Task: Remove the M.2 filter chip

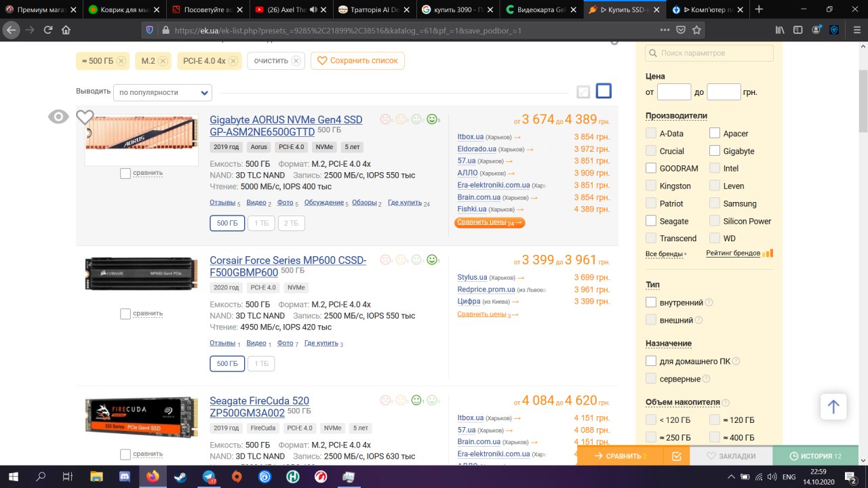Action: tap(163, 61)
